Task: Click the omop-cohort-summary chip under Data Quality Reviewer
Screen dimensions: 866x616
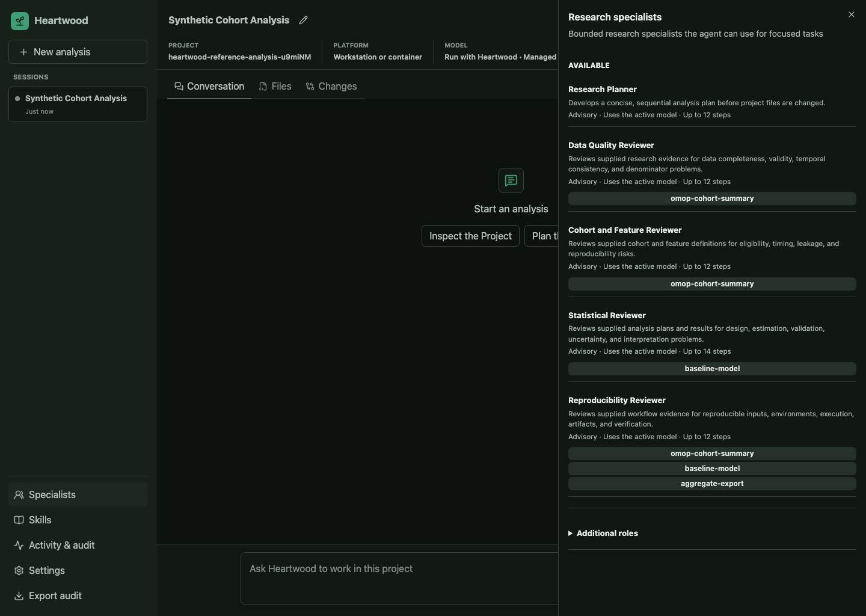Action: [712, 199]
